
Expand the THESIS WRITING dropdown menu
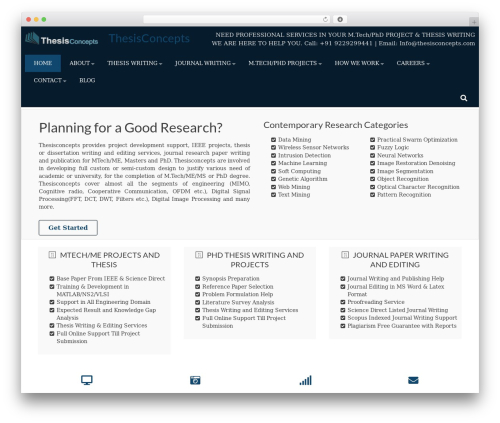(135, 63)
